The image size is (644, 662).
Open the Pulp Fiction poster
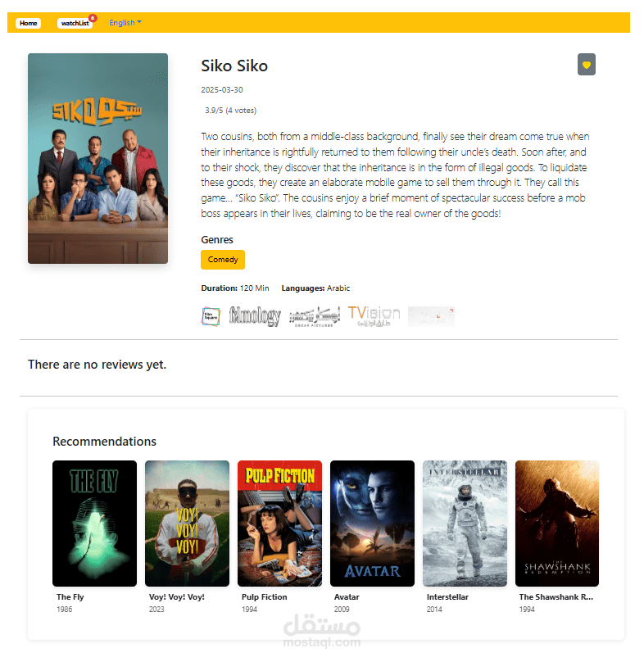click(279, 523)
